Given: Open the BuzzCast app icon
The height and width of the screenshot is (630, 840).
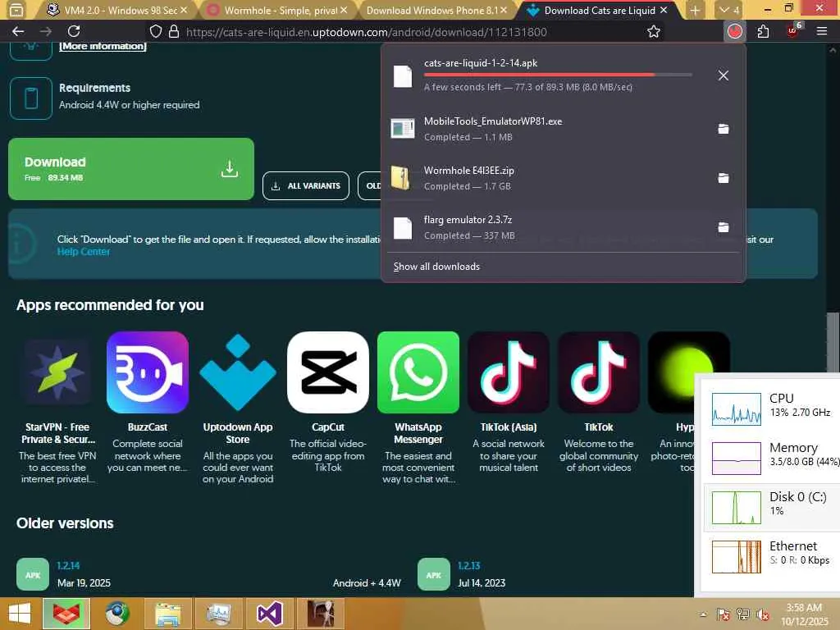Looking at the screenshot, I should (148, 372).
